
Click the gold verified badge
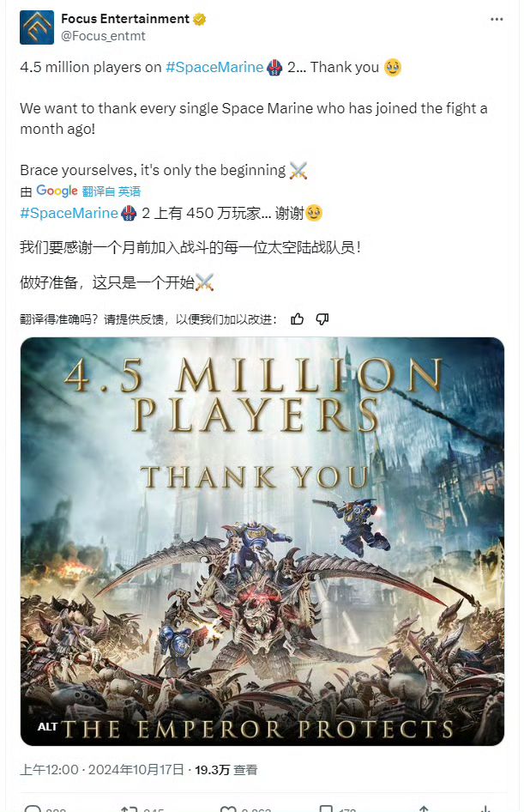pos(200,19)
